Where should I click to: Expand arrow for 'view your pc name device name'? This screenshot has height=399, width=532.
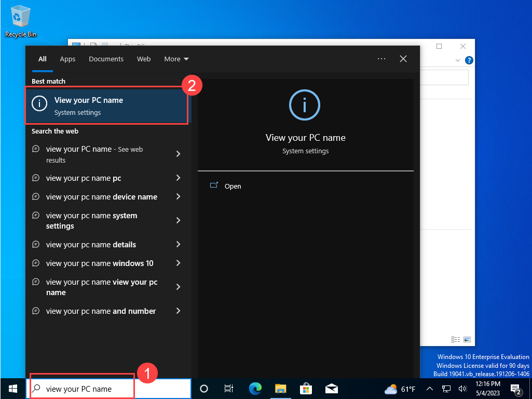coord(179,196)
